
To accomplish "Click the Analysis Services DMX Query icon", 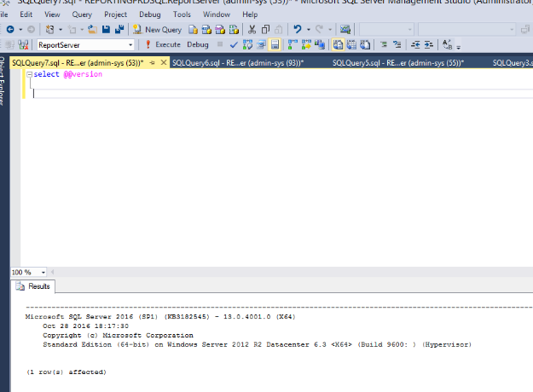I will coord(220,30).
